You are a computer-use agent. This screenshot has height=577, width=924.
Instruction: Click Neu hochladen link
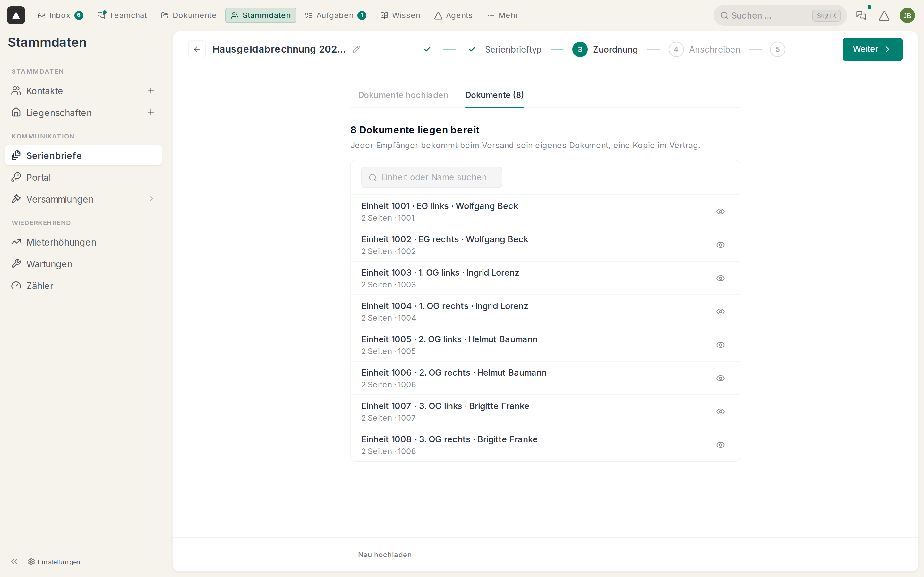point(384,555)
